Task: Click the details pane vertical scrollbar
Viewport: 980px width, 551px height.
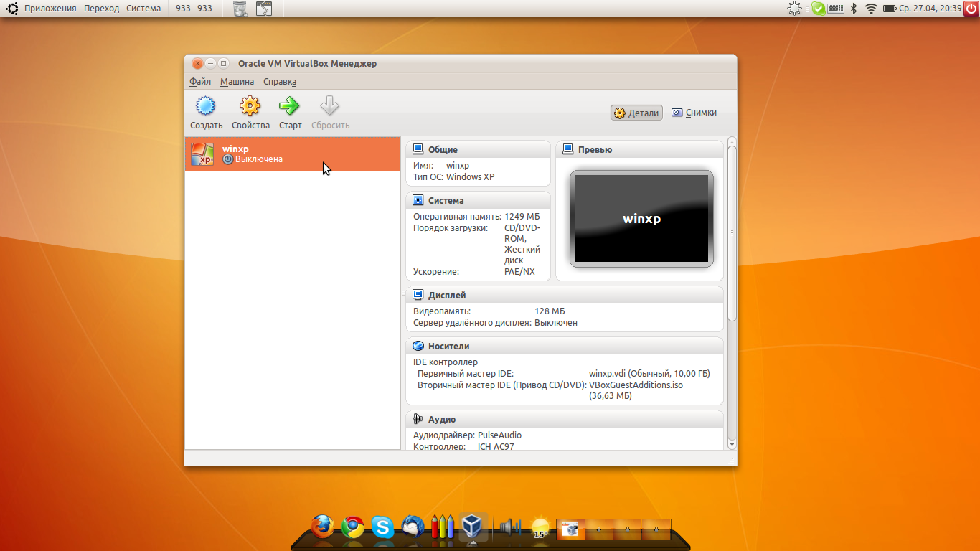Action: 732,233
